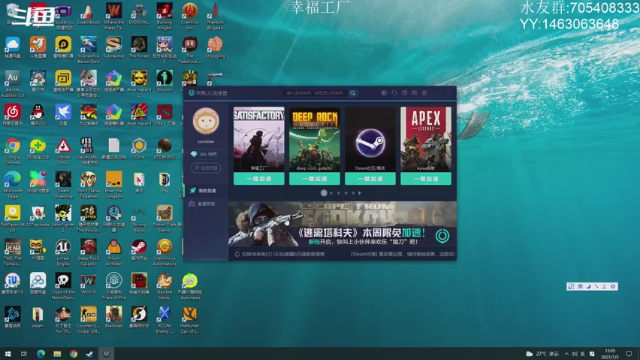This screenshot has height=360, width=640.
Task: Open Enter the Gungeon desktop shortcut
Action: (x=114, y=184)
